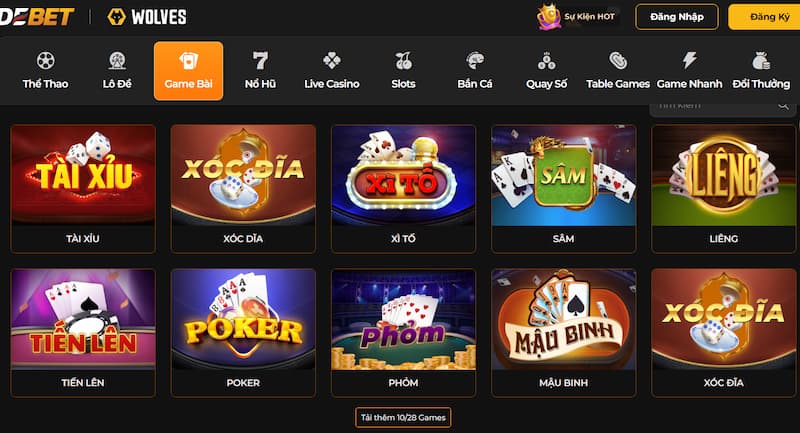Click the Đăng Ký register button

tap(765, 17)
